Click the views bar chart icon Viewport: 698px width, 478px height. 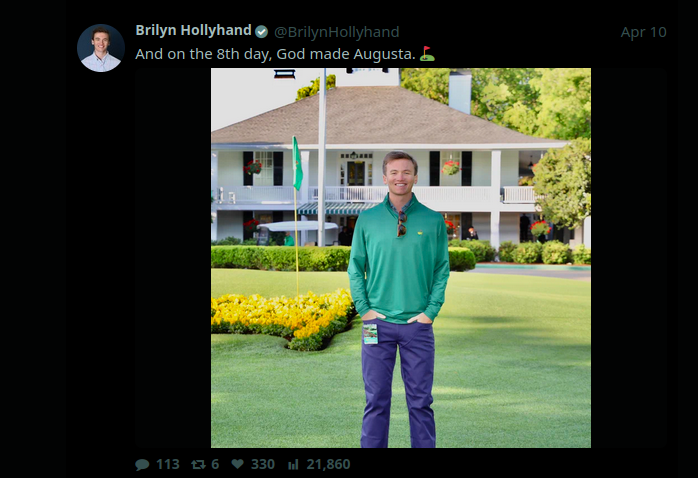click(293, 465)
